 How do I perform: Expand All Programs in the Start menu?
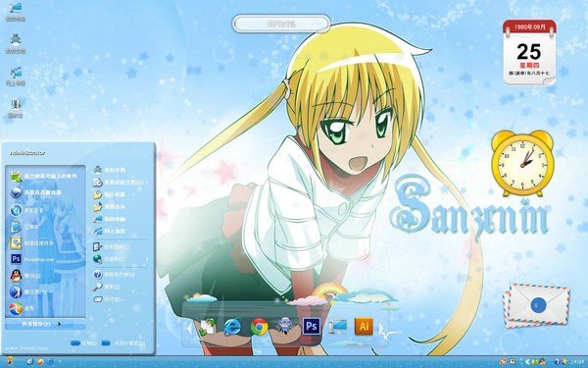(x=46, y=324)
